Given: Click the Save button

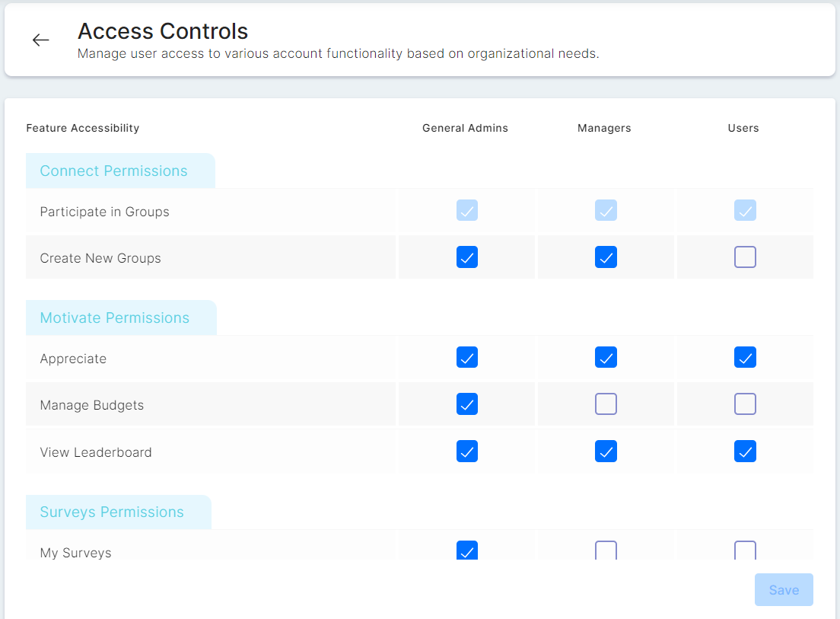Looking at the screenshot, I should pos(784,590).
